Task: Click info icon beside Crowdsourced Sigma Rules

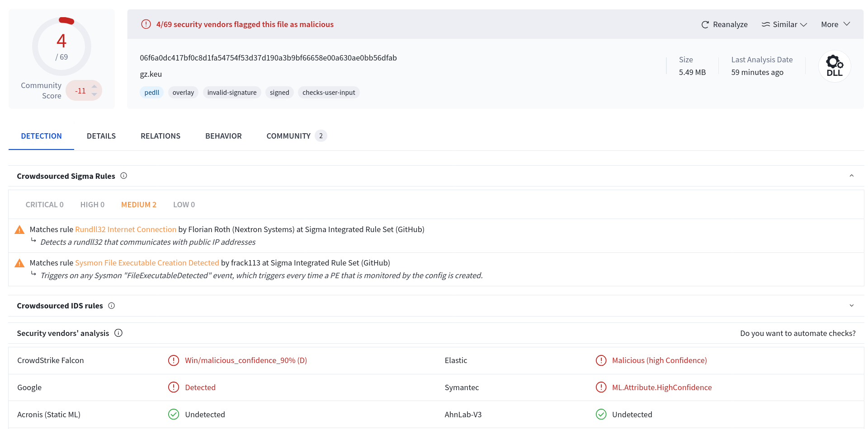Action: [123, 176]
